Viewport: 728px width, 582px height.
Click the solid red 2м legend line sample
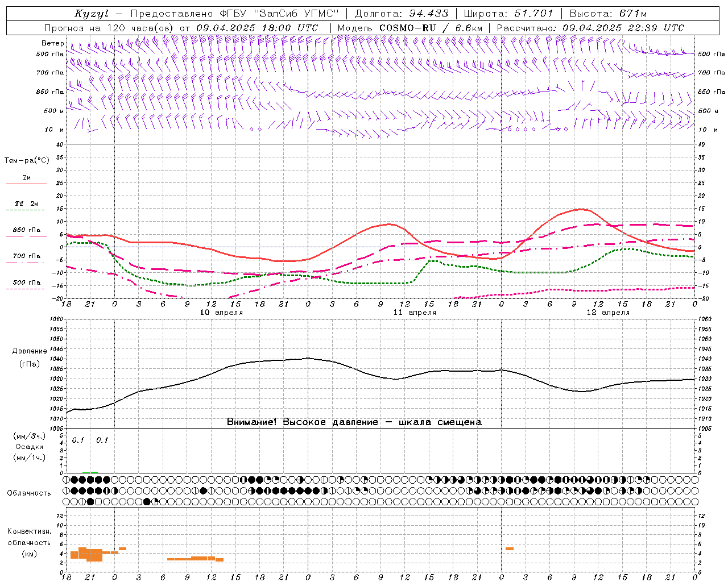click(x=26, y=184)
